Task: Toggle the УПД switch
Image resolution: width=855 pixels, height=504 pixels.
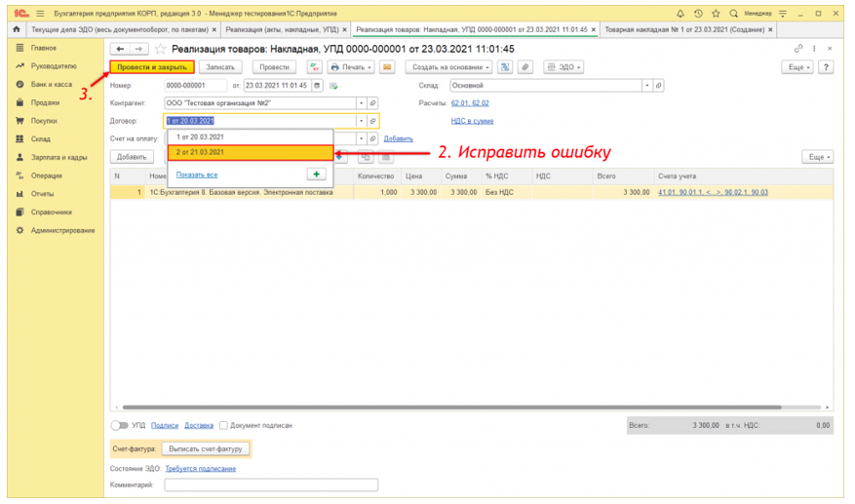Action: 119,425
